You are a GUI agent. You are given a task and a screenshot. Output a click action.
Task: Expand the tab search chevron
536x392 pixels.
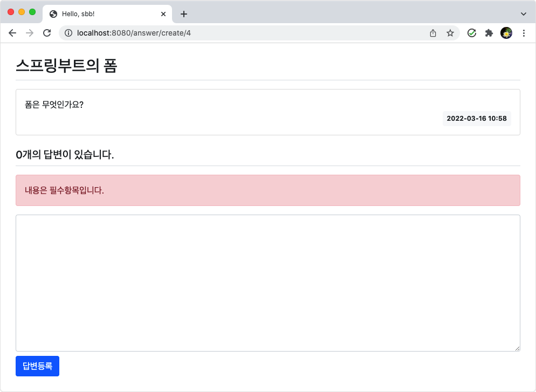(524, 14)
